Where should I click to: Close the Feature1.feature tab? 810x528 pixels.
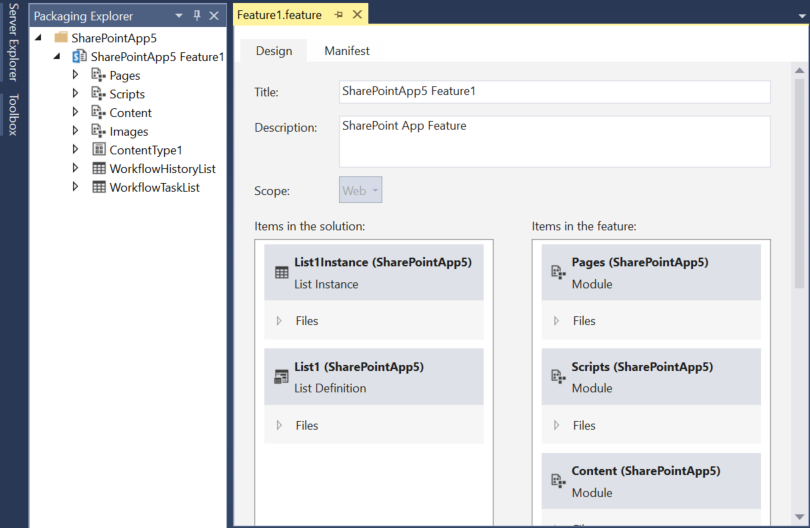coord(357,14)
